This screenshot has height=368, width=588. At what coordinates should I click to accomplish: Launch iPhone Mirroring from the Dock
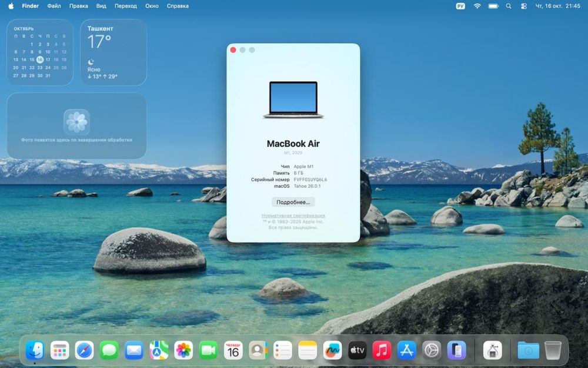[x=456, y=350]
